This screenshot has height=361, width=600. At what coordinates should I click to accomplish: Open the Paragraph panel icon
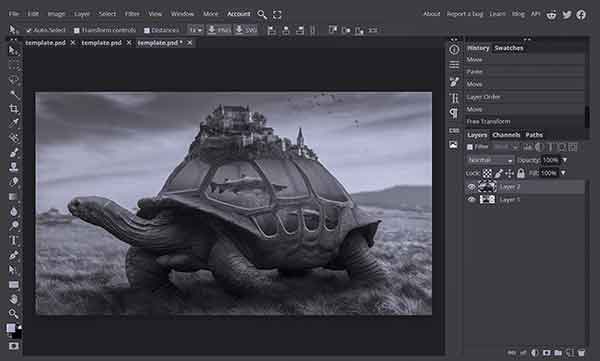pos(454,113)
